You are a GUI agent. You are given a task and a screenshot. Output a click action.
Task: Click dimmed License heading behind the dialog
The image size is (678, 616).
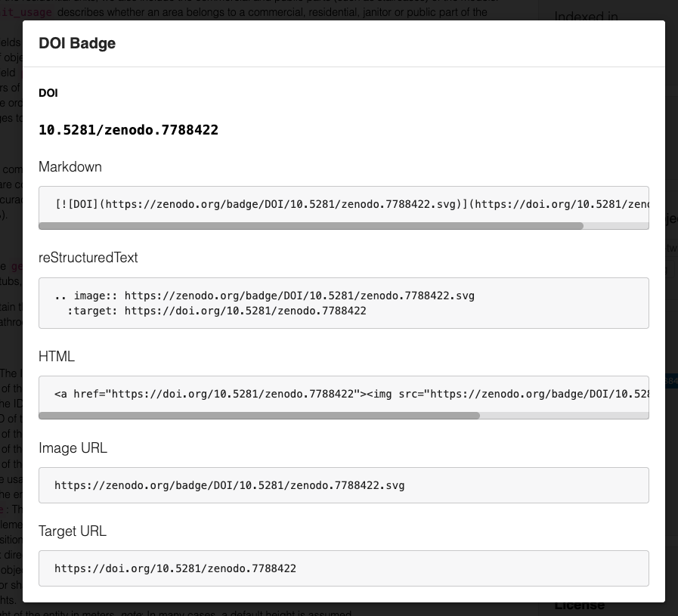click(580, 606)
